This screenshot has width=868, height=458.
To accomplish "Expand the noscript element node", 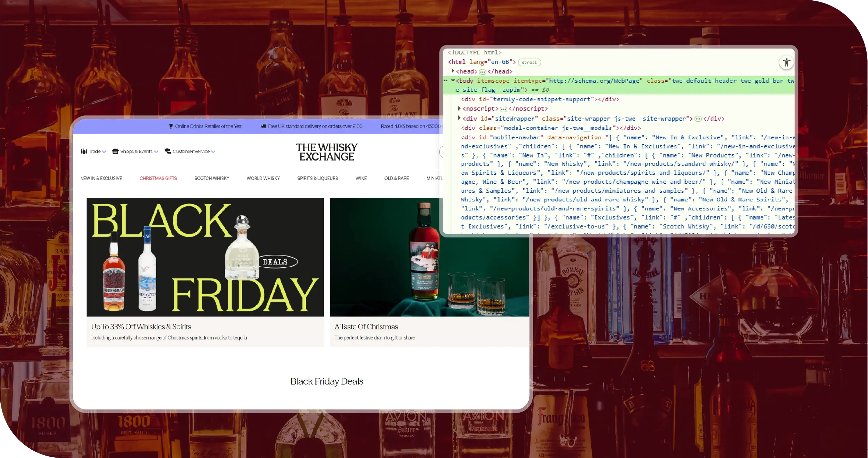I will pyautogui.click(x=459, y=109).
